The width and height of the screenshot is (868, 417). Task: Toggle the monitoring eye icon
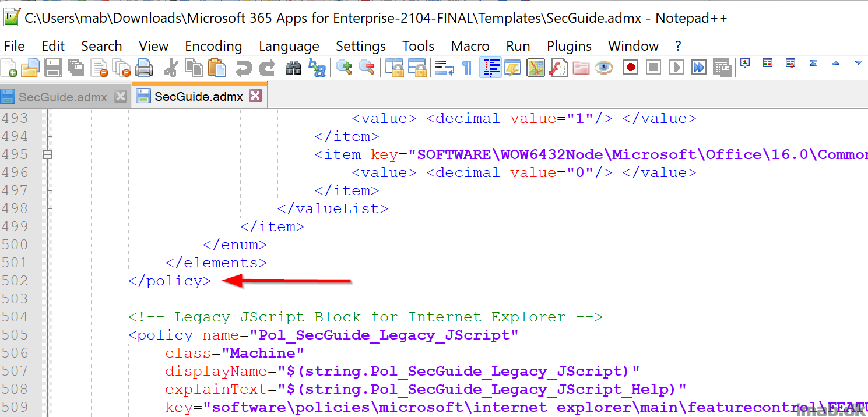coord(604,68)
